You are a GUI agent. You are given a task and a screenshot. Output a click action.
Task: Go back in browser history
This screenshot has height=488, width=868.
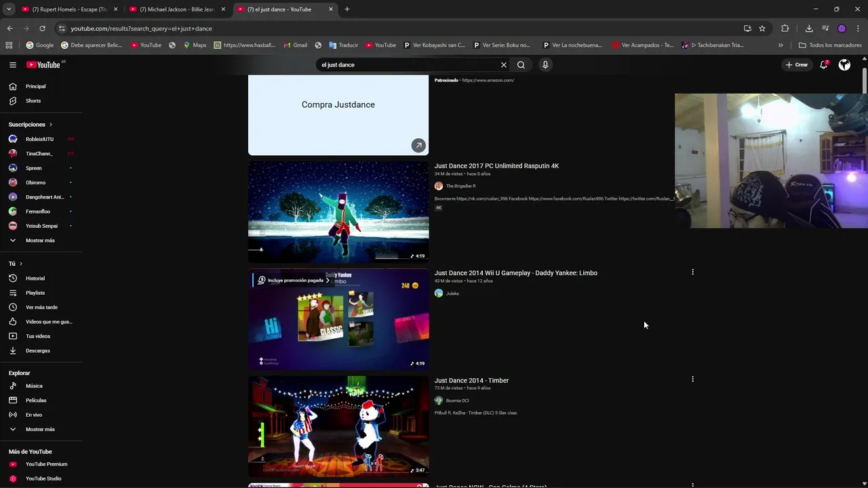pyautogui.click(x=9, y=28)
